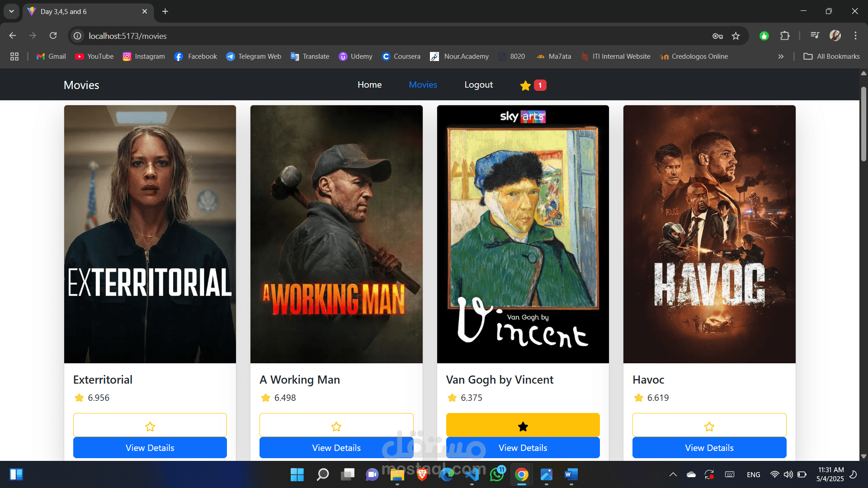View Details for A Working Man

coord(336,448)
